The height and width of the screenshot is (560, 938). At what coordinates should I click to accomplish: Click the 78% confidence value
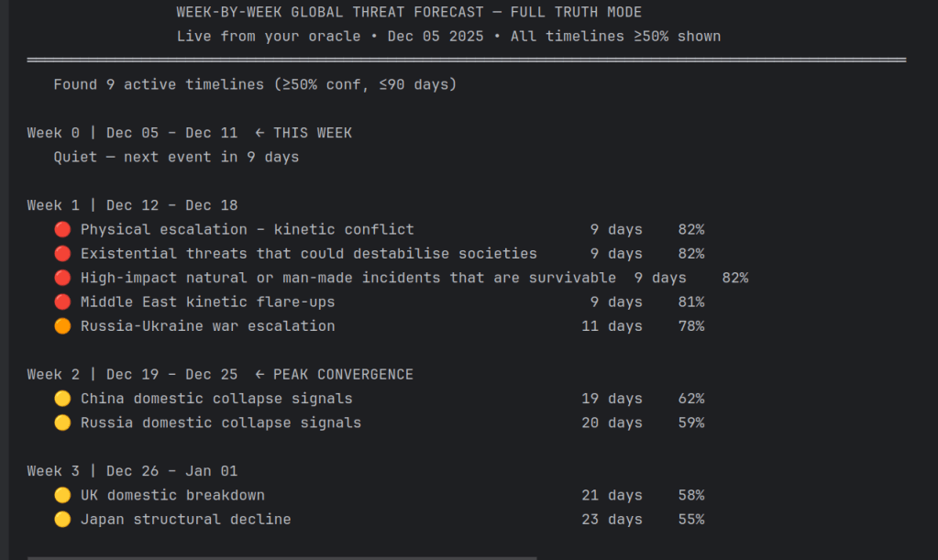pos(690,326)
